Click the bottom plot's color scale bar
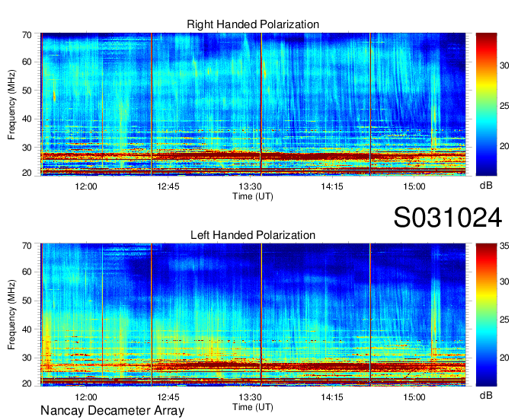Screen dimensions: 518x420 point(486,315)
